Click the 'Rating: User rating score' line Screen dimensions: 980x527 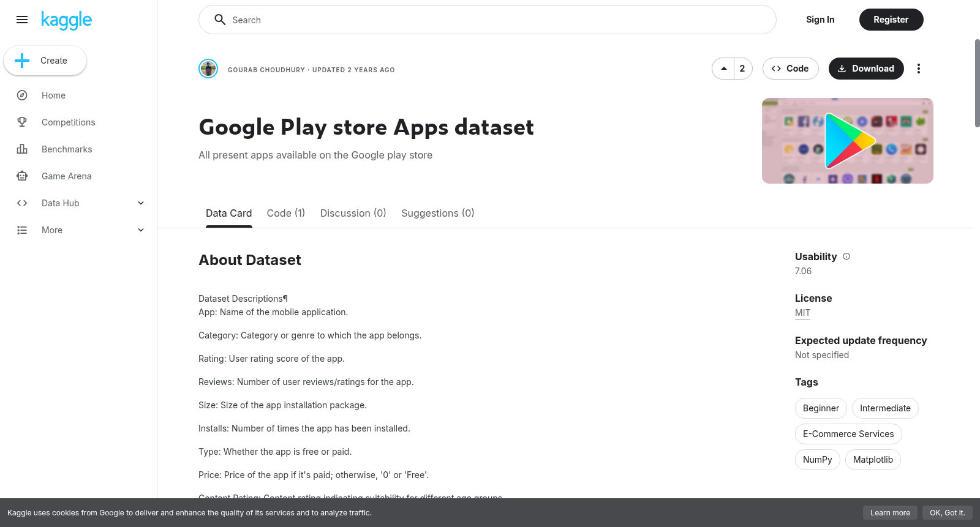tap(271, 359)
